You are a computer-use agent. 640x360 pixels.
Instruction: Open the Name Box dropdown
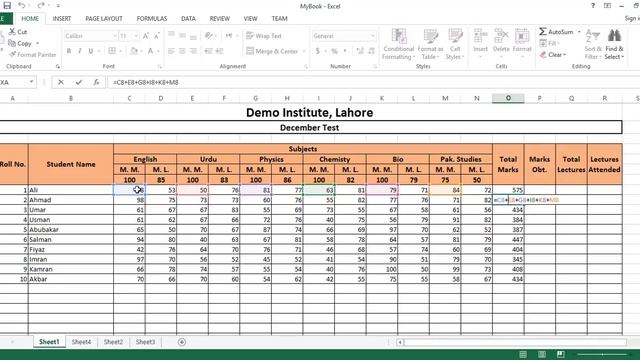(x=31, y=82)
